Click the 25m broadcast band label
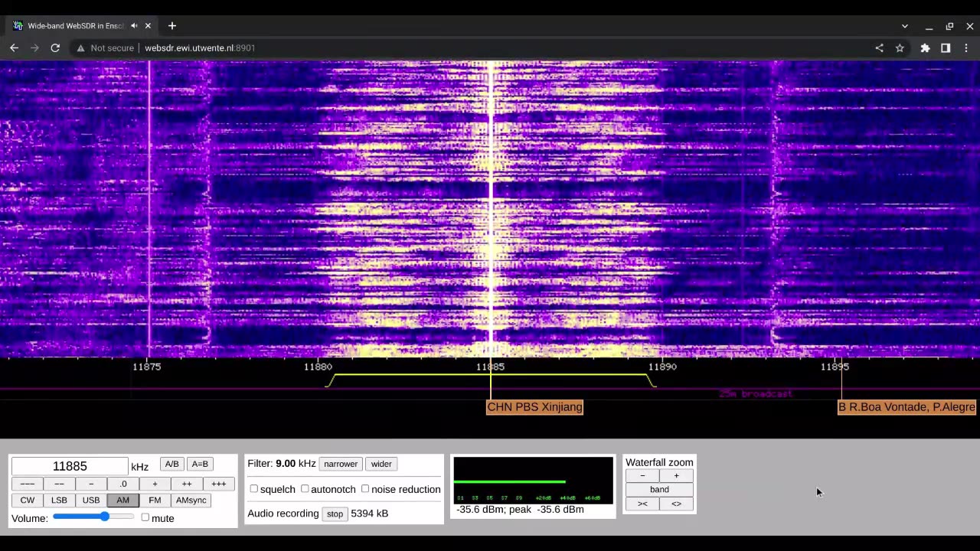The image size is (980, 551). coord(755,393)
